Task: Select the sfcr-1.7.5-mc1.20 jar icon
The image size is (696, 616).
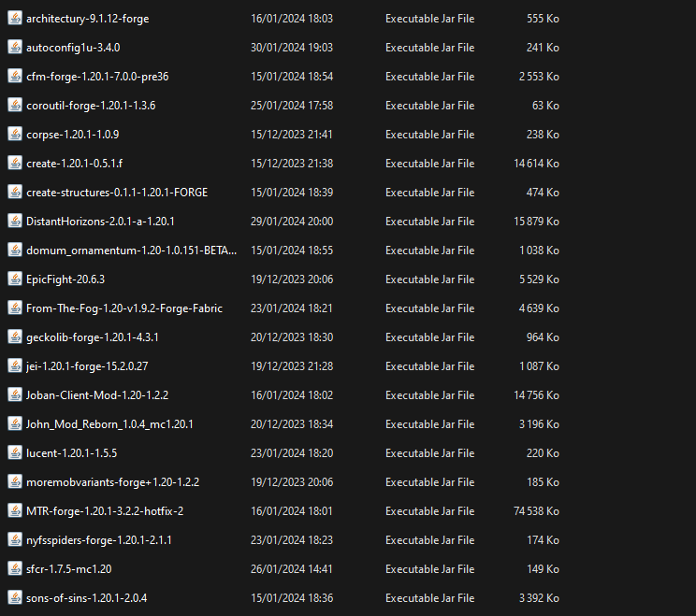Action: [15, 568]
